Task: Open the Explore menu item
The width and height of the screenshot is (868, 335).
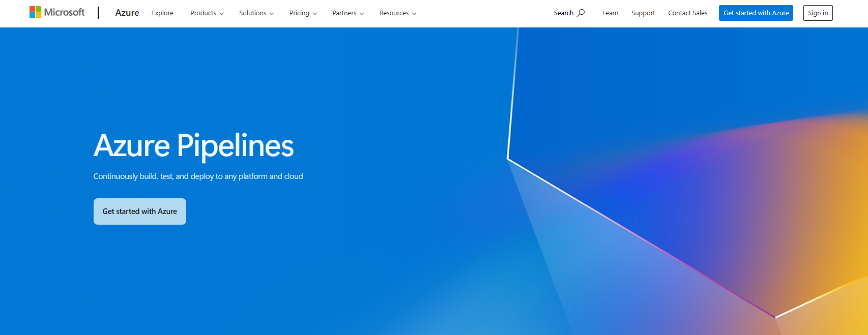Action: [163, 13]
